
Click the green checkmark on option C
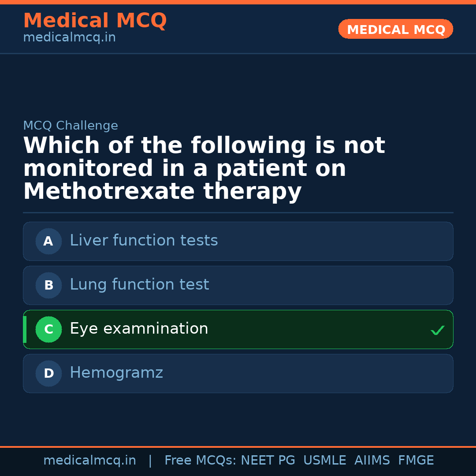coord(437,330)
